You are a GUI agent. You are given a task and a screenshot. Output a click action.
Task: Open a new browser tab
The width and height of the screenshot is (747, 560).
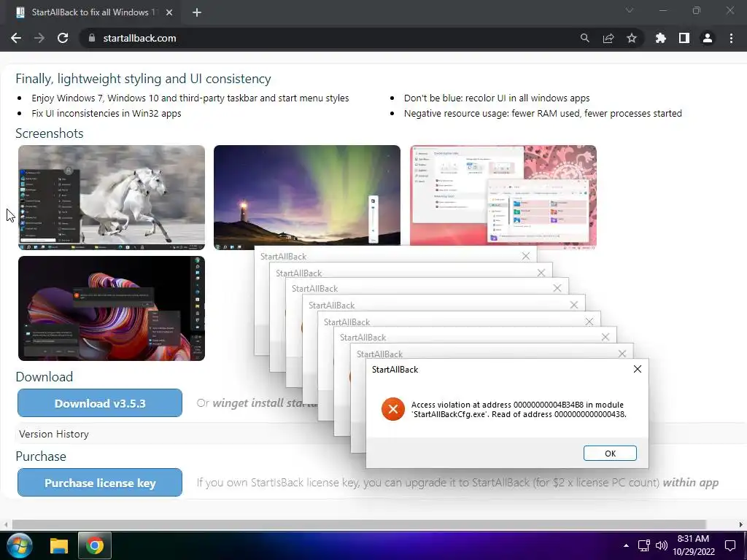(x=197, y=12)
